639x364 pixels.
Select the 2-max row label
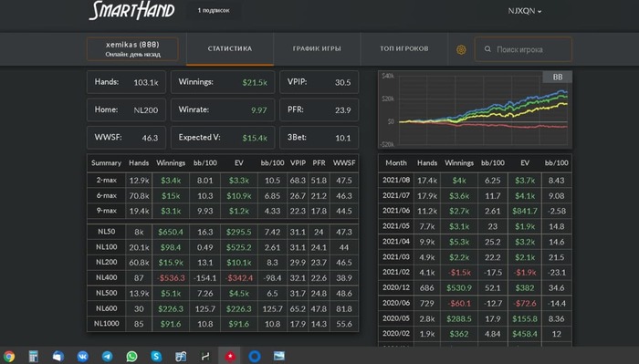point(107,180)
